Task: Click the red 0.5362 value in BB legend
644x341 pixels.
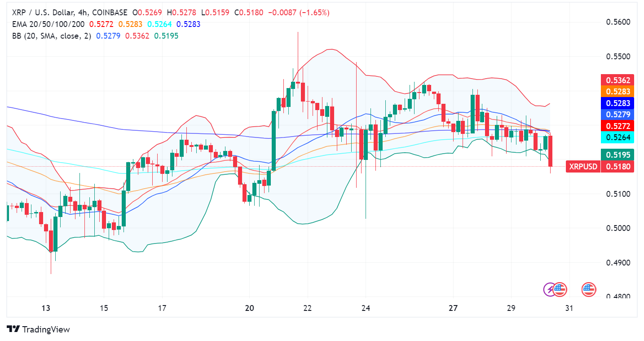Action: pyautogui.click(x=137, y=36)
